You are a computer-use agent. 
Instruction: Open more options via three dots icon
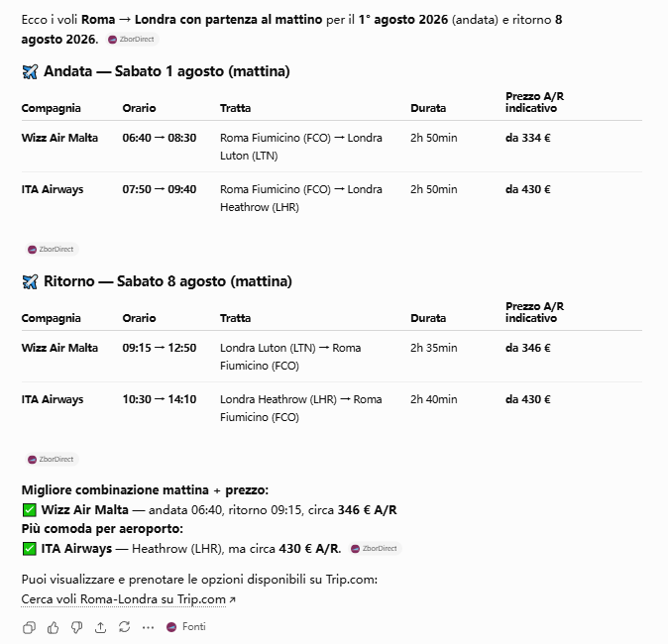[x=148, y=627]
